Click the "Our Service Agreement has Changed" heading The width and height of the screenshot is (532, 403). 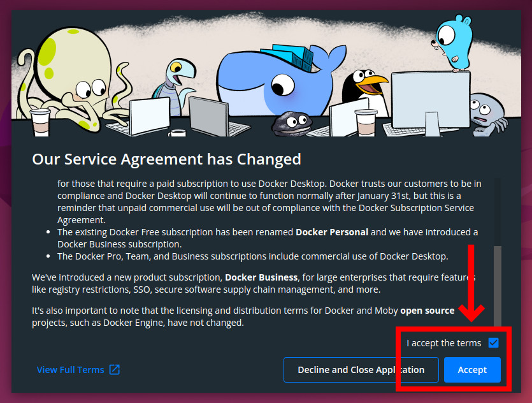(x=166, y=159)
